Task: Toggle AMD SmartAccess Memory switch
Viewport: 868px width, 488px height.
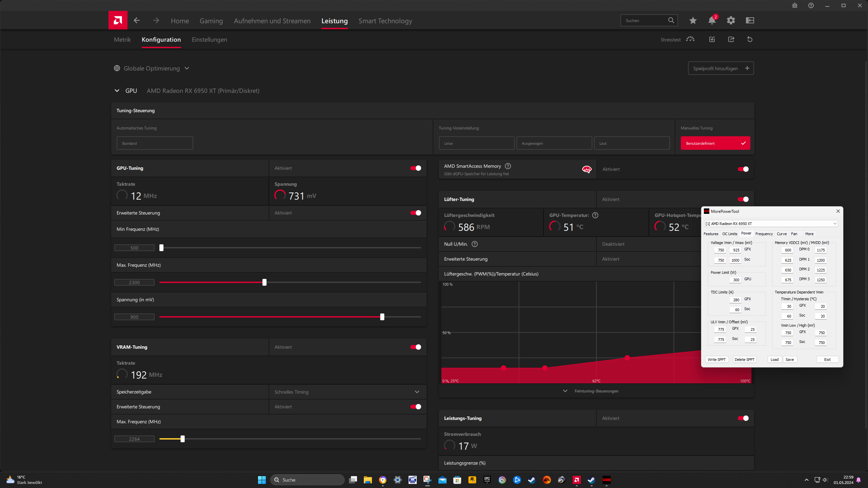Action: (x=743, y=169)
